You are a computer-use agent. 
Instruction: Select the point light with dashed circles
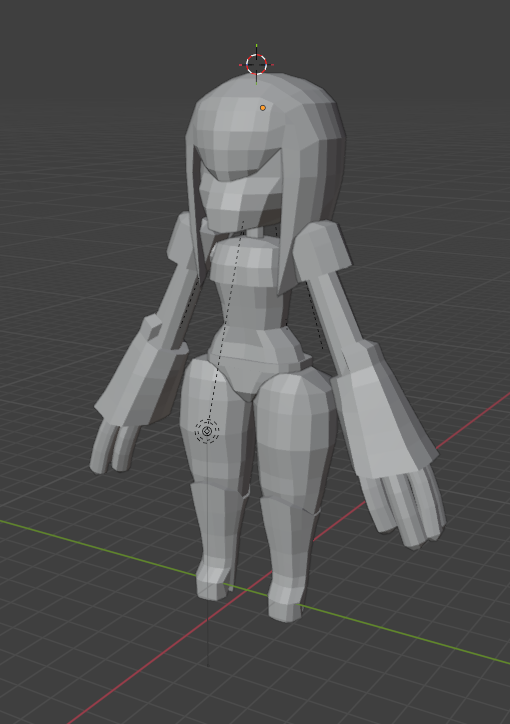(x=207, y=431)
